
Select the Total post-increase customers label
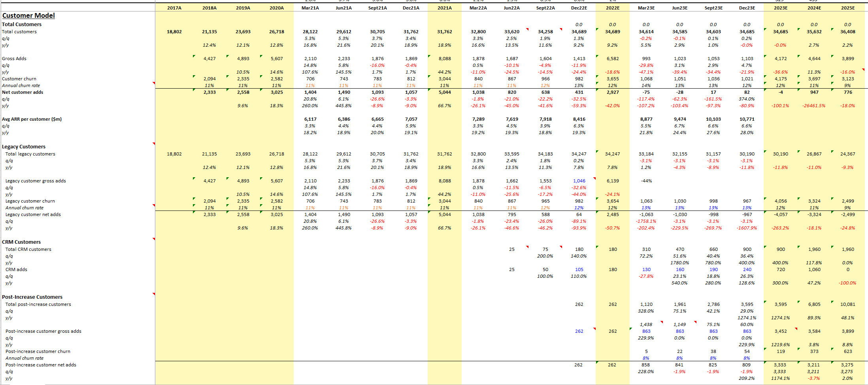coord(38,304)
